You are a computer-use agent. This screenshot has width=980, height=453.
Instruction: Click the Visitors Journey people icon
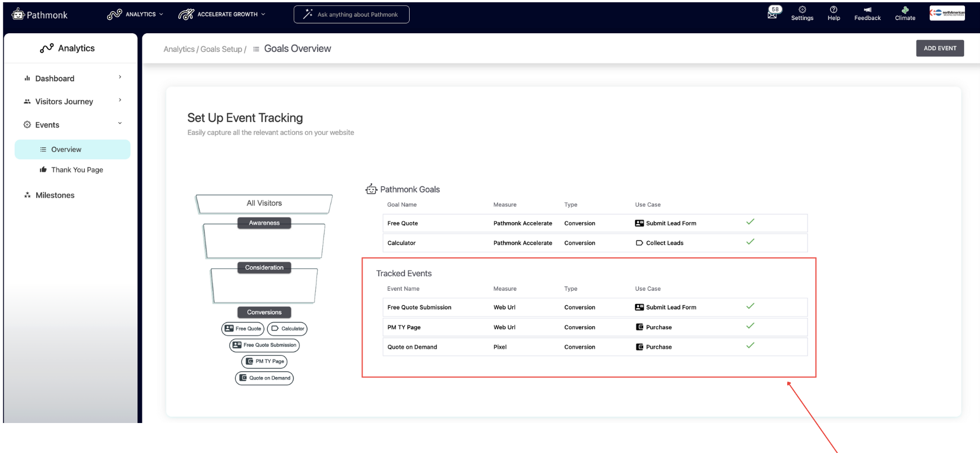(x=27, y=101)
